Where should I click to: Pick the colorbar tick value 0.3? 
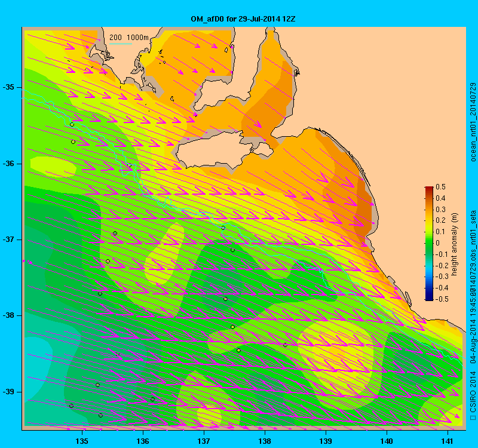440,210
